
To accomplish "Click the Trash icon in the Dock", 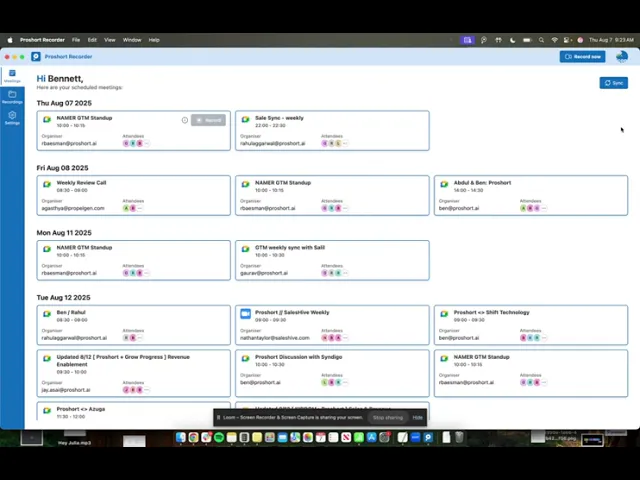I will pyautogui.click(x=459, y=437).
